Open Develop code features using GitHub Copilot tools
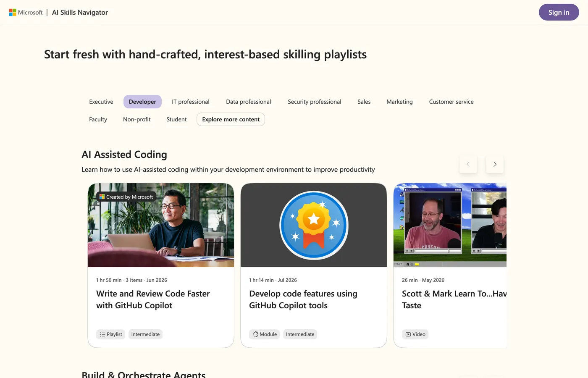The width and height of the screenshot is (588, 378). pos(303,299)
